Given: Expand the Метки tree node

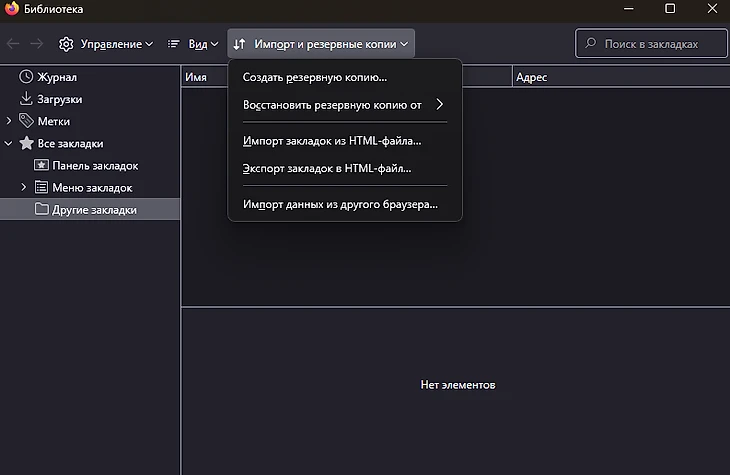Looking at the screenshot, I should [9, 121].
